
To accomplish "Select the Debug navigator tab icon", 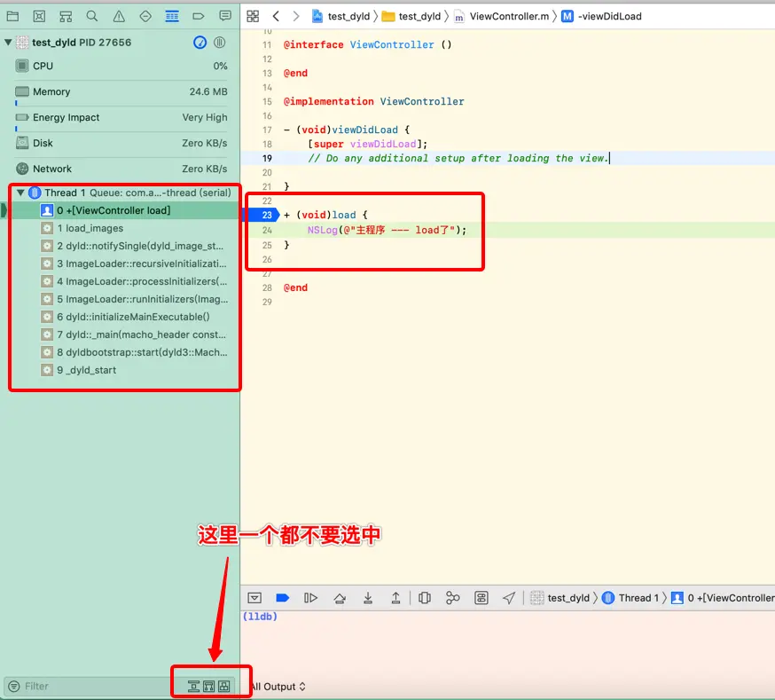I will coord(172,16).
